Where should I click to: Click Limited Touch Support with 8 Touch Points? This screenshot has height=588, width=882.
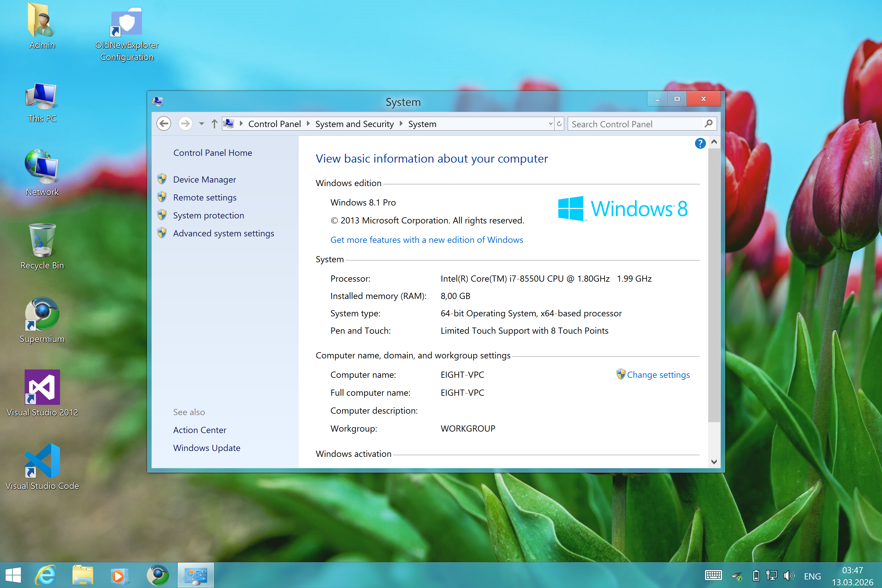point(524,331)
